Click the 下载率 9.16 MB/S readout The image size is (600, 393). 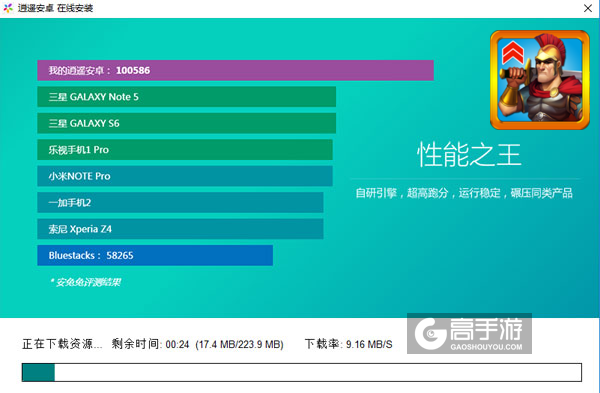point(348,344)
